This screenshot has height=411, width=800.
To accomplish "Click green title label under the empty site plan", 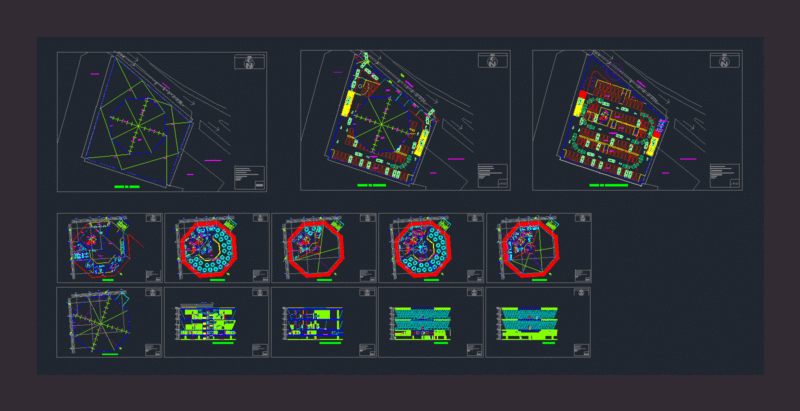I will click(x=127, y=187).
